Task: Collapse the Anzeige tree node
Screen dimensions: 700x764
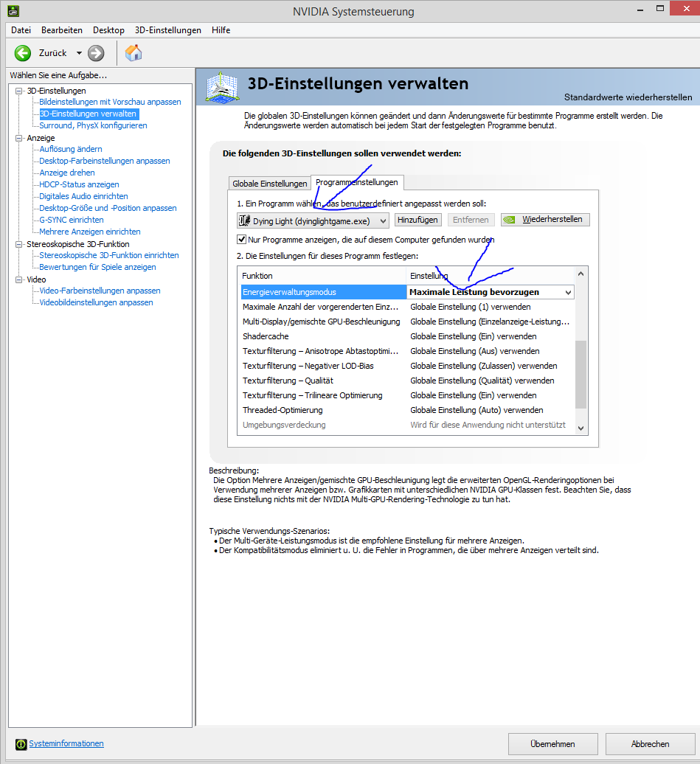Action: click(19, 138)
